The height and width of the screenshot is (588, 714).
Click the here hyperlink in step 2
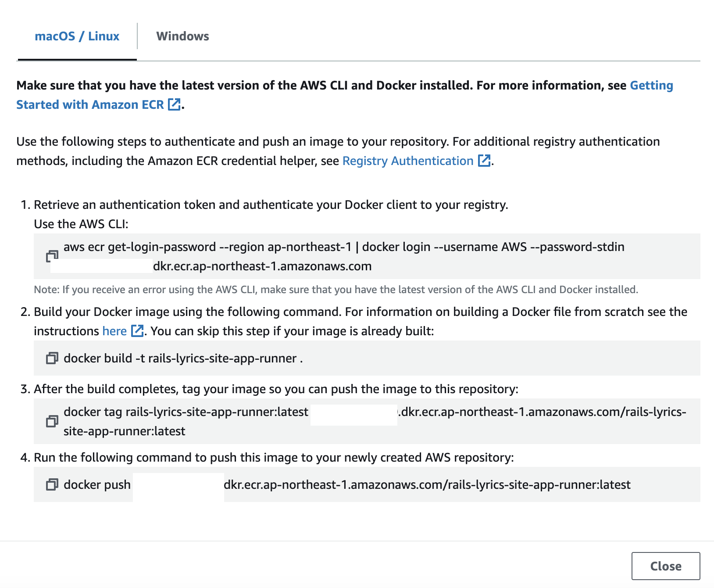click(114, 330)
